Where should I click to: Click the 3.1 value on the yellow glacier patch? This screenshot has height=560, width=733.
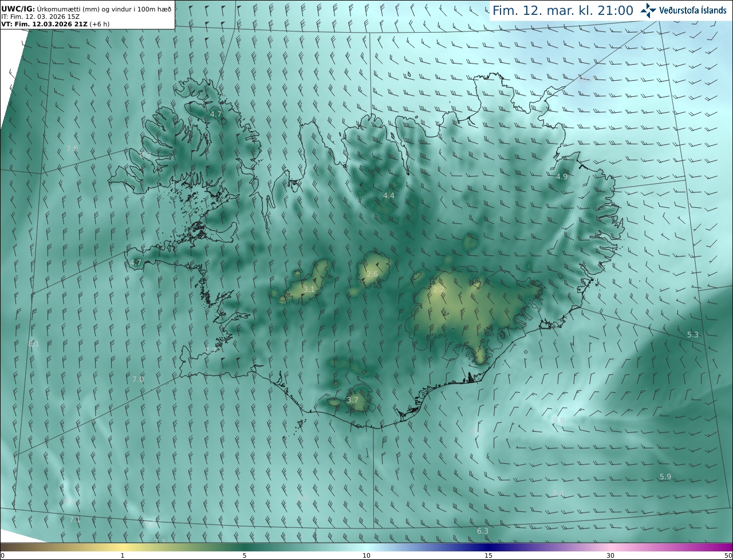coord(309,289)
